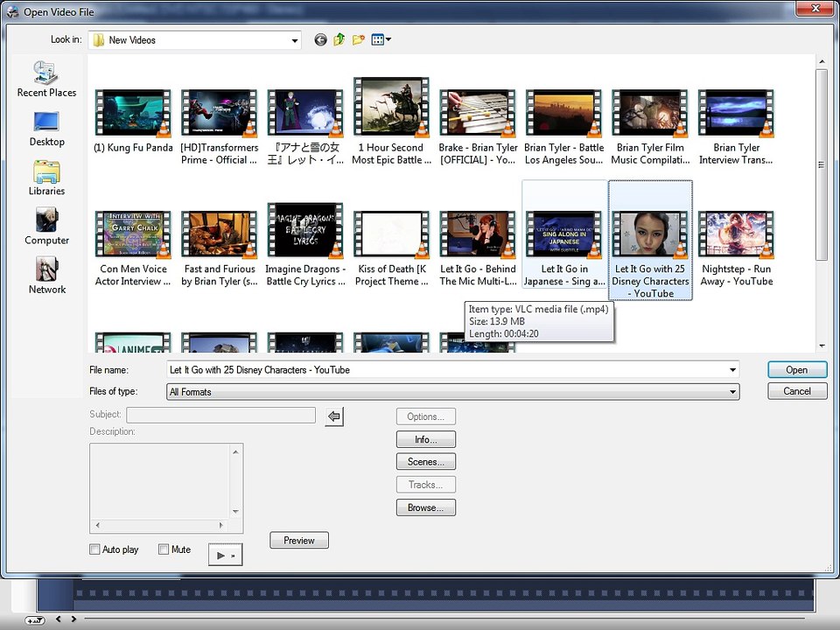Create a new folder

click(359, 39)
